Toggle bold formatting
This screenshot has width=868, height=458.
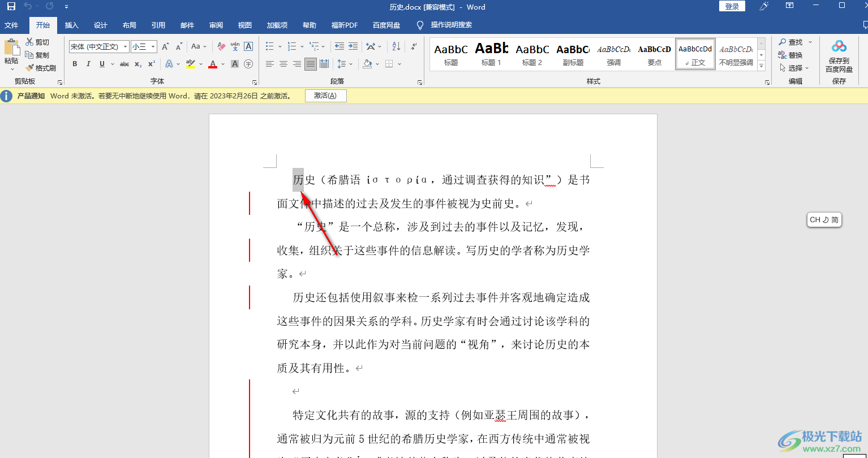click(x=75, y=64)
